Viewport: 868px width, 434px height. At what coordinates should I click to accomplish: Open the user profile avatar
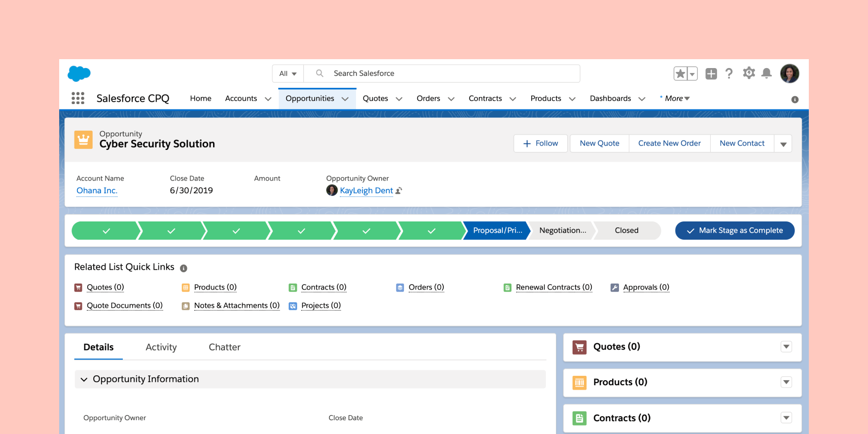(x=790, y=73)
